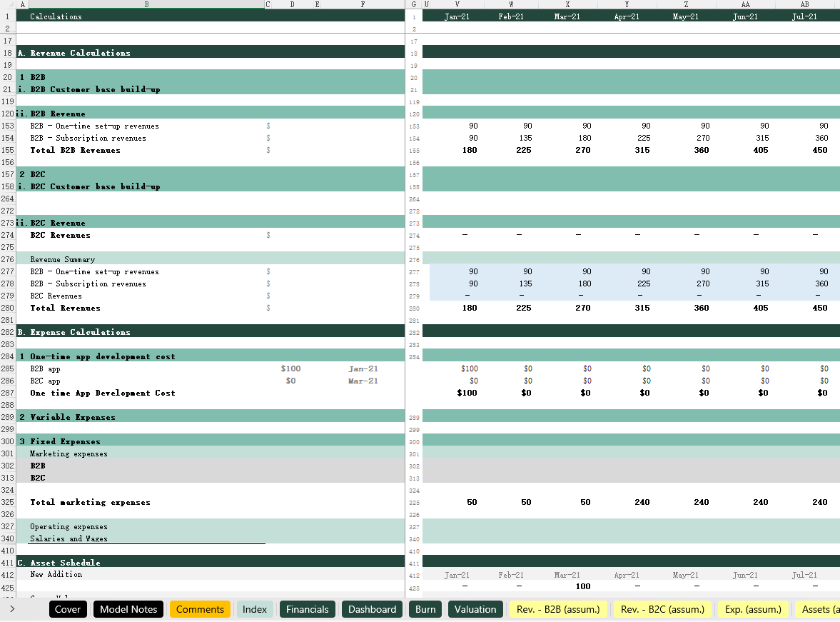Open the Cover sheet tab

pos(68,609)
